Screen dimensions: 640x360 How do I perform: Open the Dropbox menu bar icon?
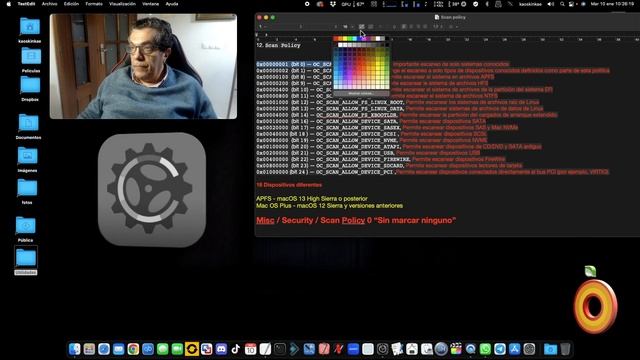(333, 4)
